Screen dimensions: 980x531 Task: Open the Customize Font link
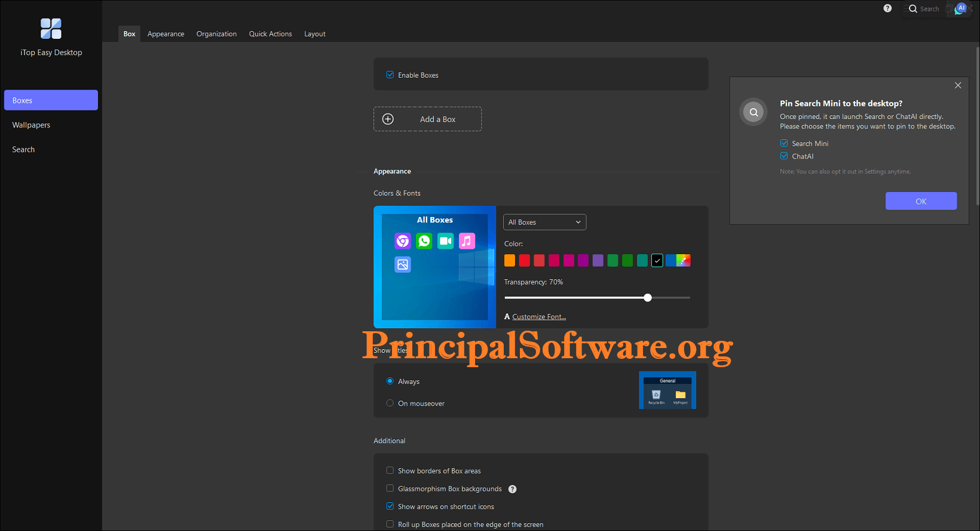point(539,317)
